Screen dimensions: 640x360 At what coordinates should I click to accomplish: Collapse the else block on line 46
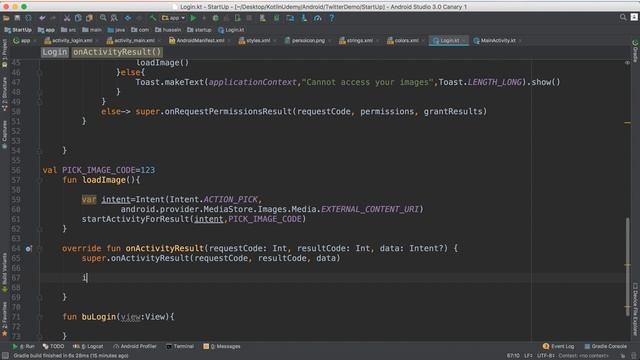click(x=40, y=73)
